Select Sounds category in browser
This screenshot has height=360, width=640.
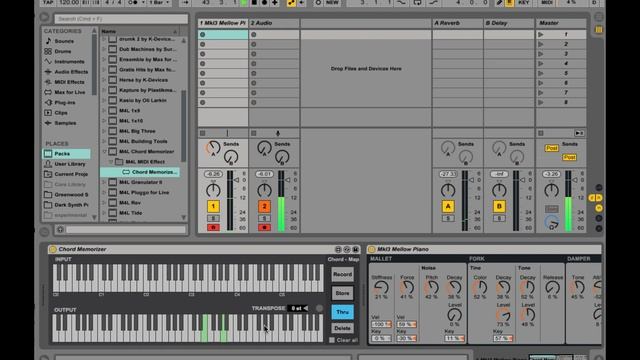[x=64, y=41]
